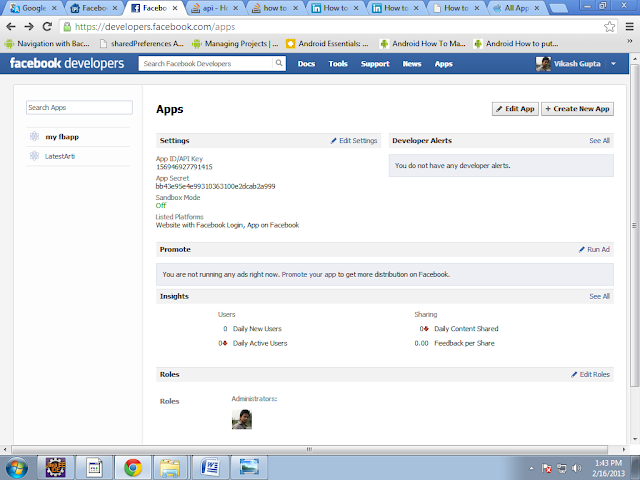Click the facebook developers logo

[x=67, y=63]
